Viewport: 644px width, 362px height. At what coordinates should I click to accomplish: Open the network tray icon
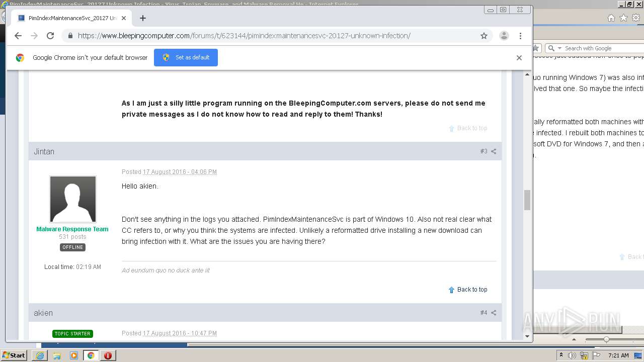tap(584, 355)
